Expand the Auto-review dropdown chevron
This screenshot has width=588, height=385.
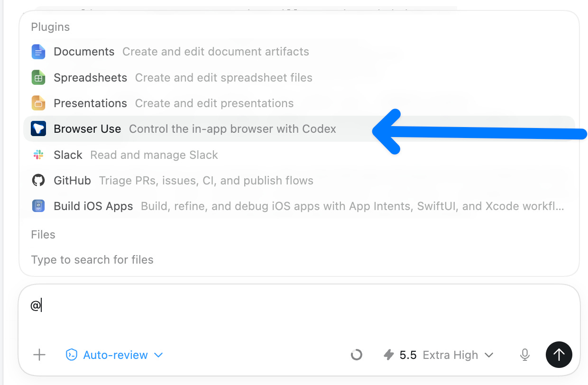pyautogui.click(x=159, y=355)
